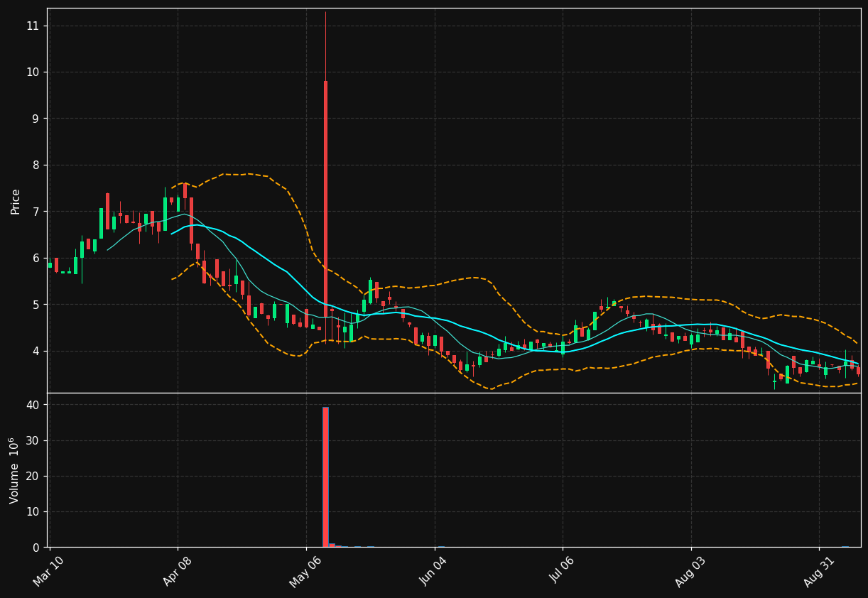Click the price axis value 6
The width and height of the screenshot is (868, 598).
36,258
